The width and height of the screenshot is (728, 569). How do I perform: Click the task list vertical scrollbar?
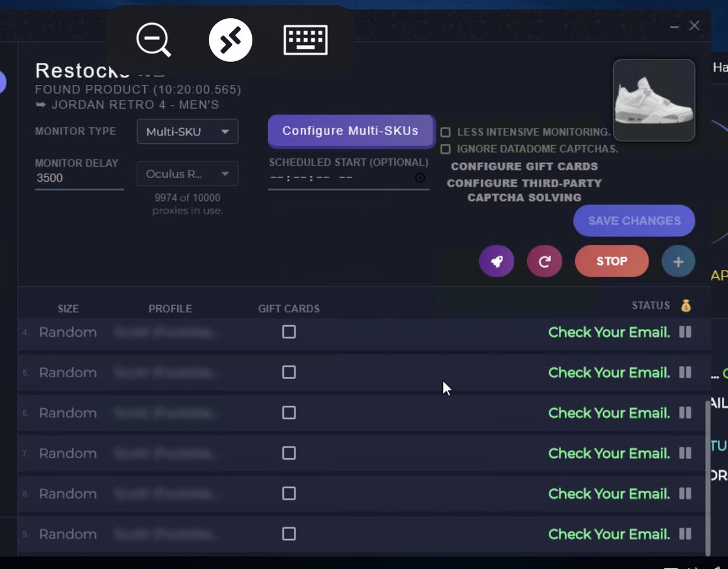pos(708,477)
